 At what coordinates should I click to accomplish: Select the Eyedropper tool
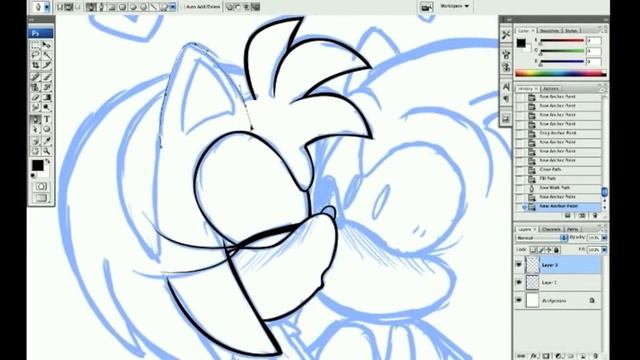pyautogui.click(x=47, y=141)
